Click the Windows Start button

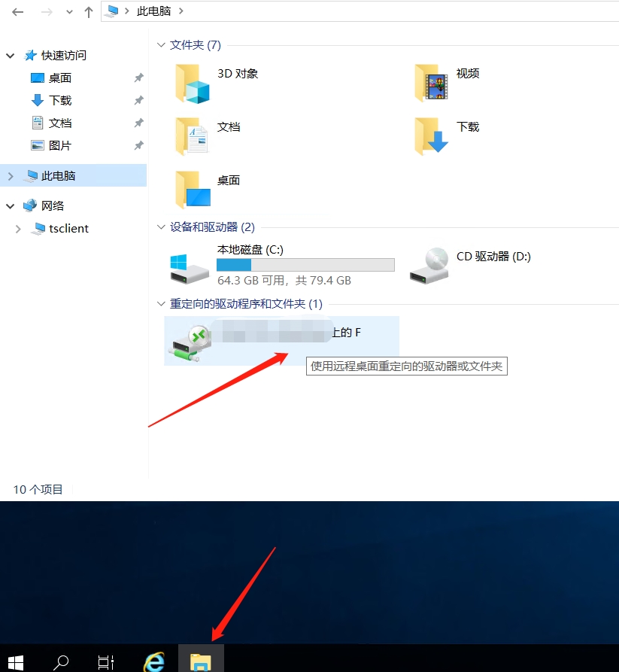[15, 661]
